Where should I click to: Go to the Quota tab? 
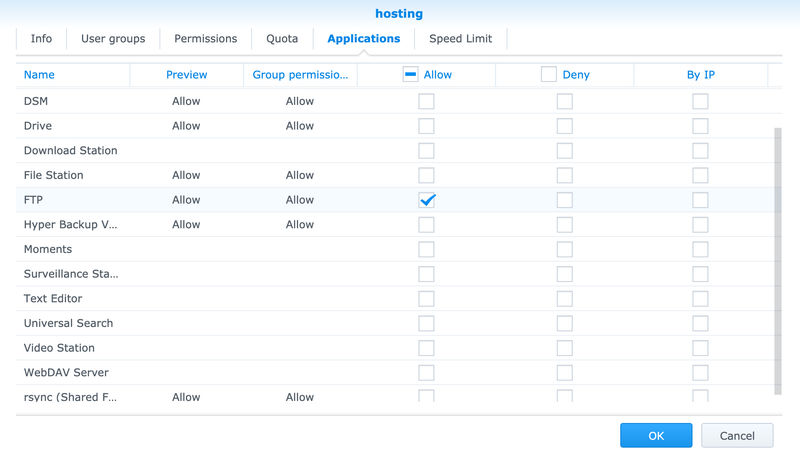coord(282,39)
